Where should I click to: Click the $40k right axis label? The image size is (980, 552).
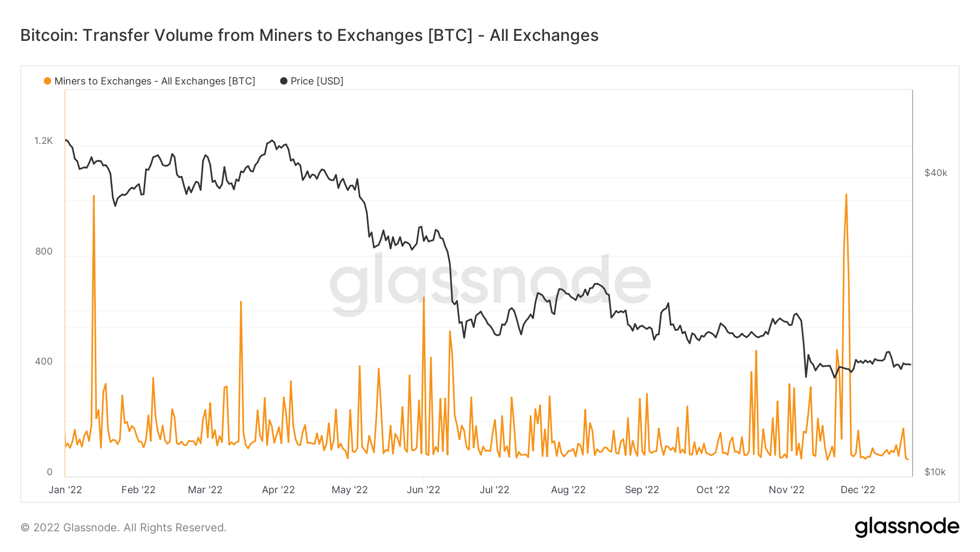click(x=935, y=173)
